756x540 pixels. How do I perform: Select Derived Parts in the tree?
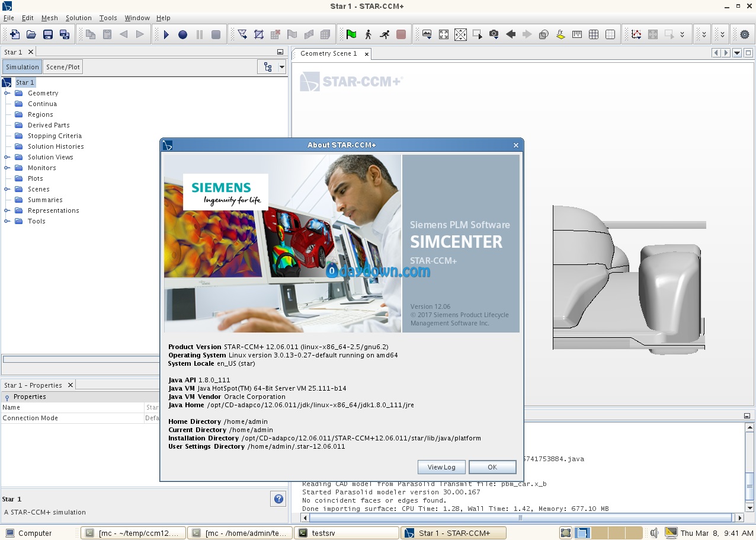49,125
